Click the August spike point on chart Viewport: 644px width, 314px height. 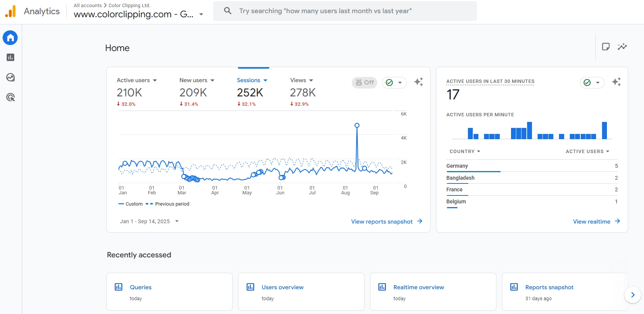tap(357, 126)
